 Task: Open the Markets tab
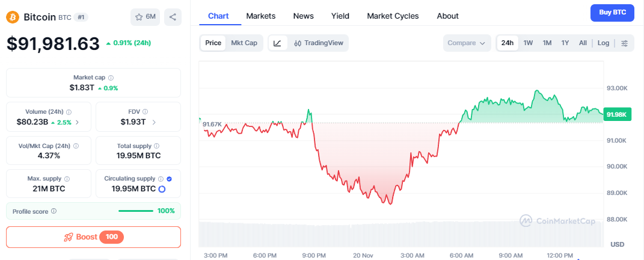tap(261, 16)
